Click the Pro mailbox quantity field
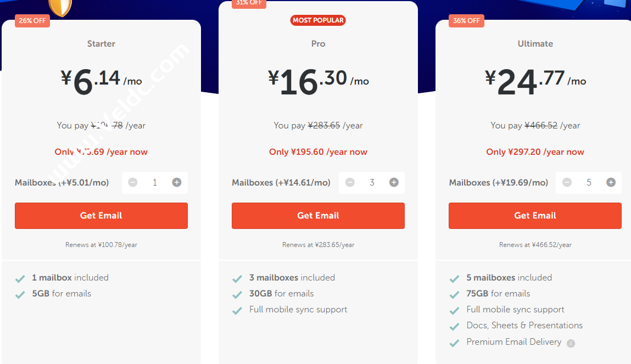631x364 pixels. point(372,182)
